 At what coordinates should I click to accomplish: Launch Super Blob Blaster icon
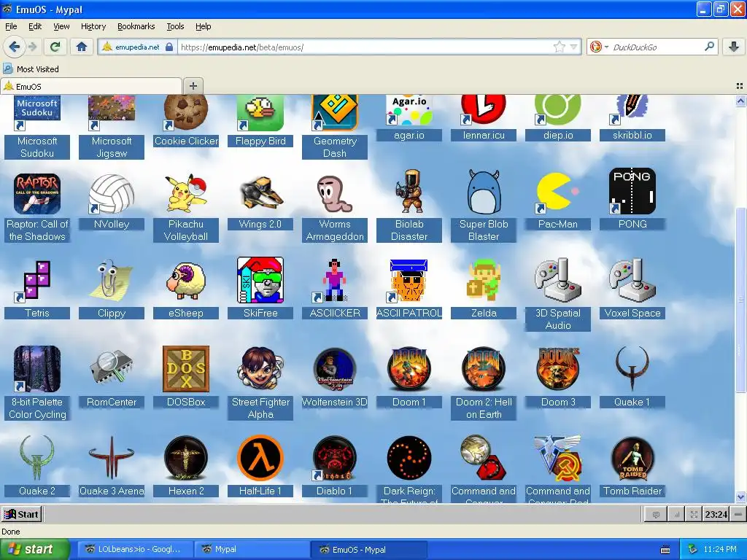pyautogui.click(x=484, y=192)
